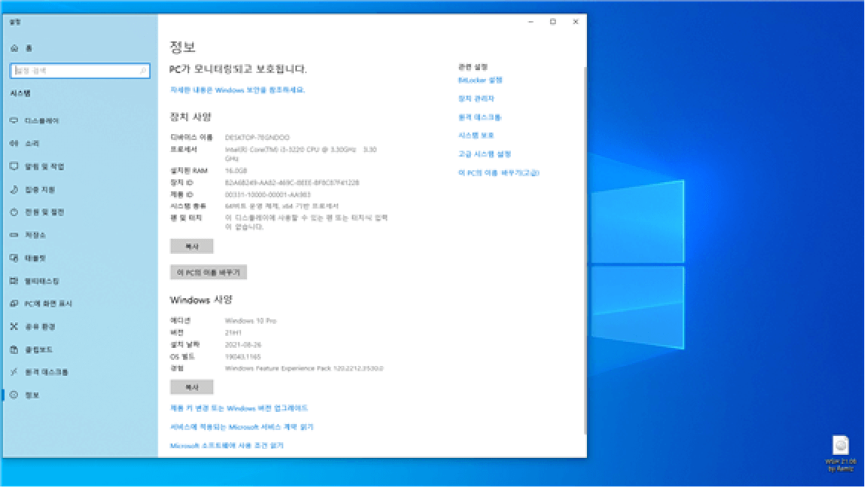Focus the 설정 검색 search box
The height and width of the screenshot is (488, 868).
(81, 71)
